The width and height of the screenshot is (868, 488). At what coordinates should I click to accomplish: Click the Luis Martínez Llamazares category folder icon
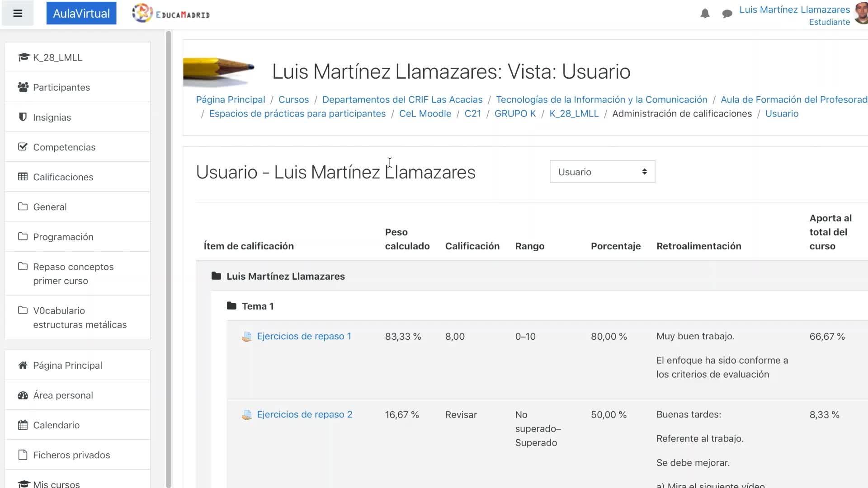pyautogui.click(x=216, y=276)
